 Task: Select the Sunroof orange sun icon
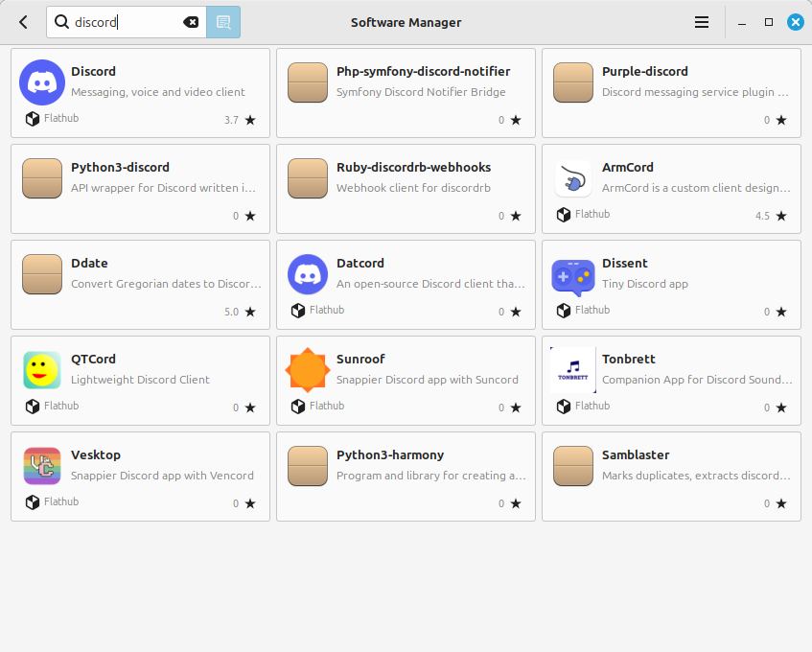click(x=307, y=370)
